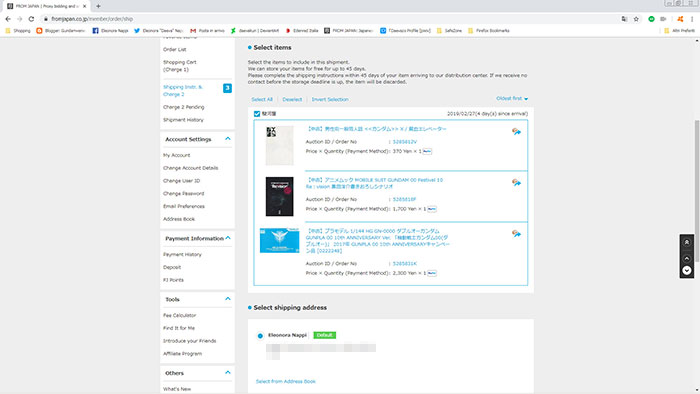
Task: Click the blue Gunpla model kit thumbnail
Action: click(279, 241)
